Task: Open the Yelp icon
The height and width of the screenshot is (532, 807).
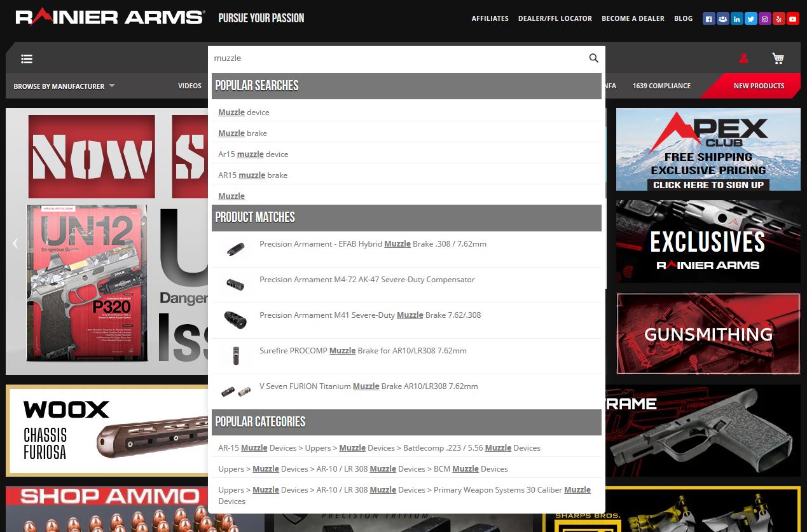Action: click(x=778, y=19)
